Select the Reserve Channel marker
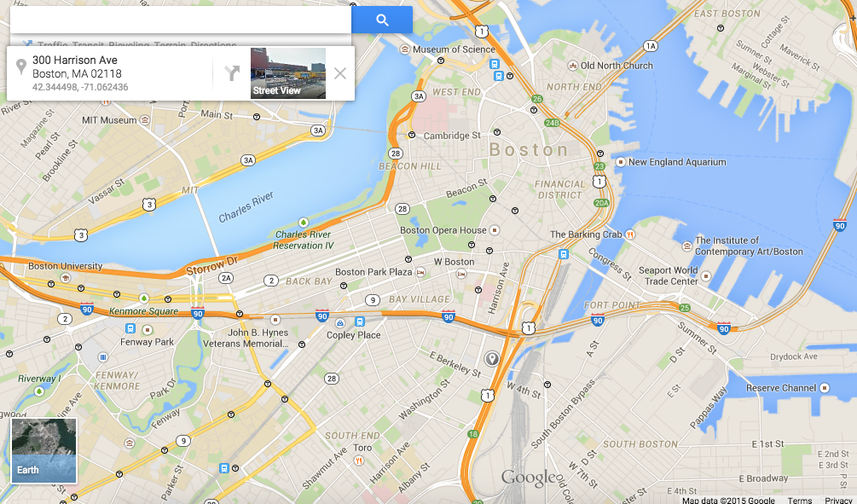This screenshot has width=857, height=504. pyautogui.click(x=825, y=388)
